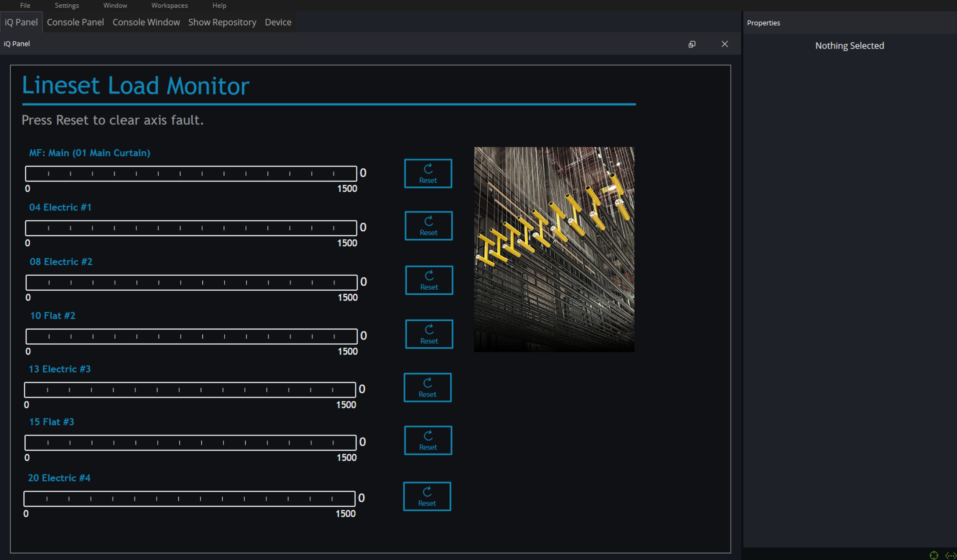Reset the 08 Electric #2 axis

(x=429, y=280)
